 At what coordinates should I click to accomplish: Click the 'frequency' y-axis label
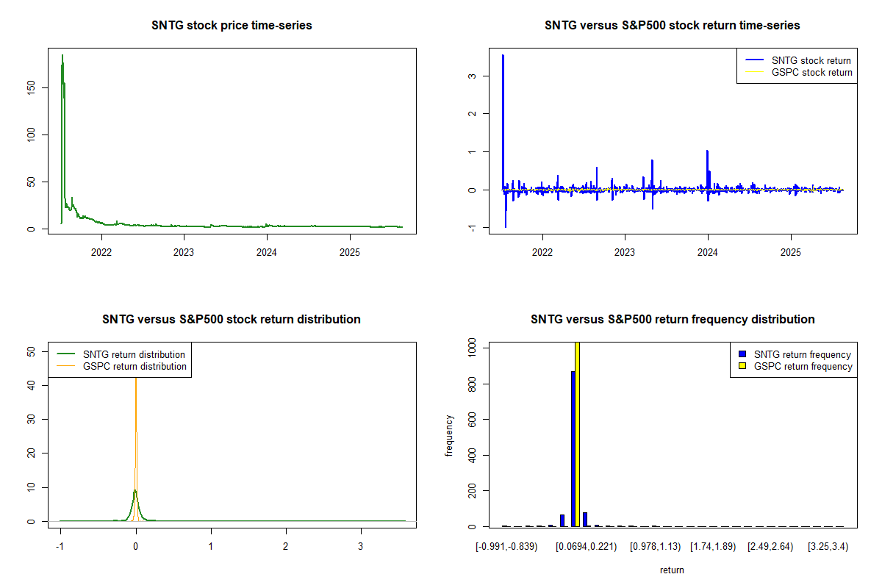tap(449, 435)
